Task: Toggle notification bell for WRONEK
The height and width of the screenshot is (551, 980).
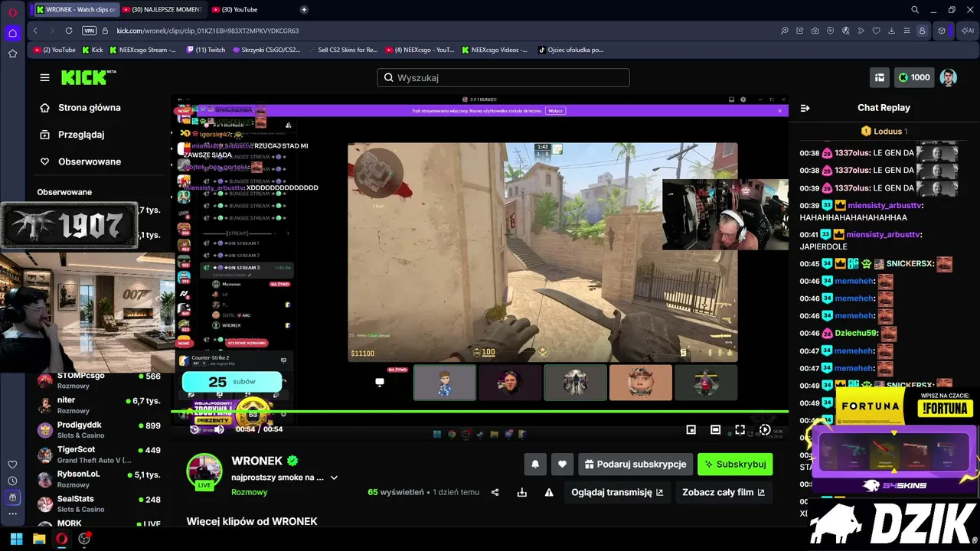Action: (x=535, y=464)
